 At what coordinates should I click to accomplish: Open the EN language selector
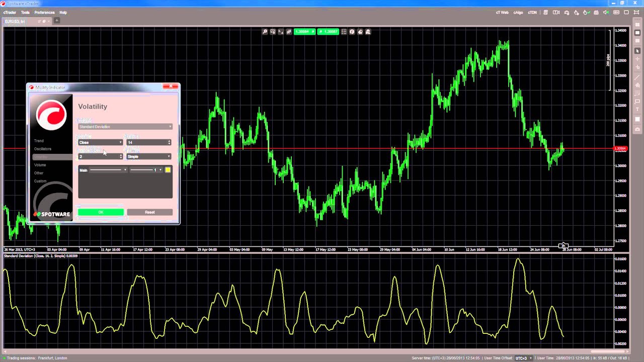616,13
